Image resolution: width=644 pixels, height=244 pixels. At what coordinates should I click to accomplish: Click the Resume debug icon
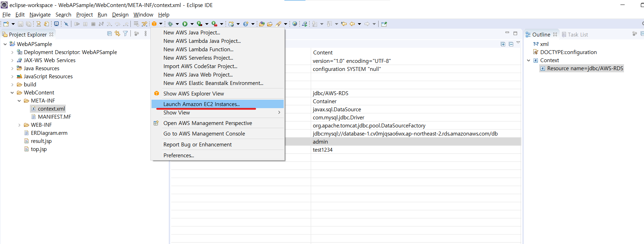coord(77,24)
